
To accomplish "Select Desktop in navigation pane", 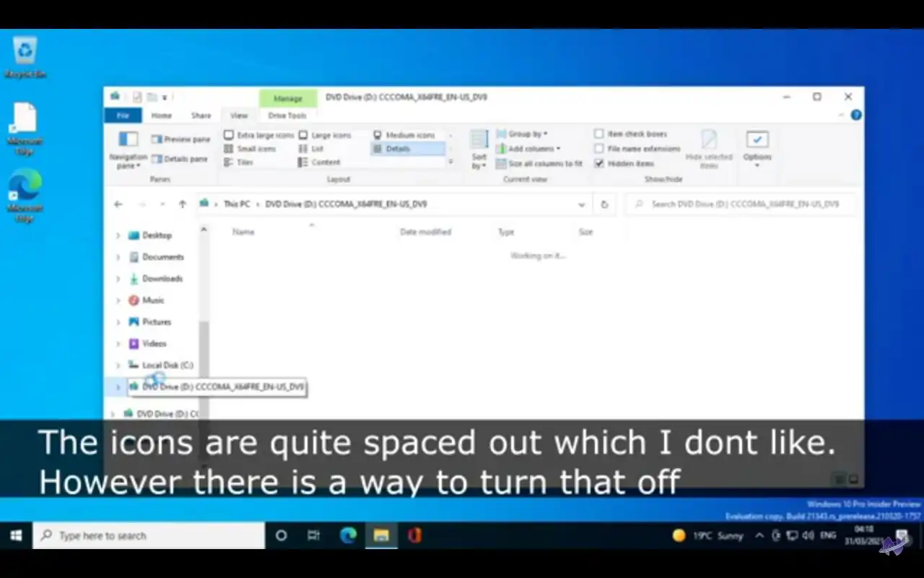I will [151, 236].
